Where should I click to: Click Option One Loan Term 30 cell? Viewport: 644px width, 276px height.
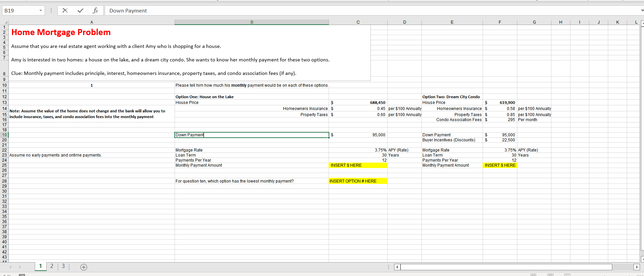pyautogui.click(x=358, y=155)
